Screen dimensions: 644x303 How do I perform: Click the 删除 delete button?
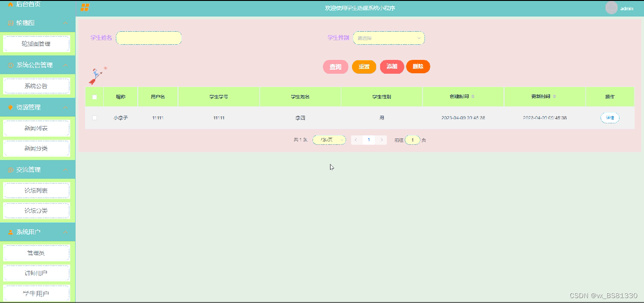[418, 67]
